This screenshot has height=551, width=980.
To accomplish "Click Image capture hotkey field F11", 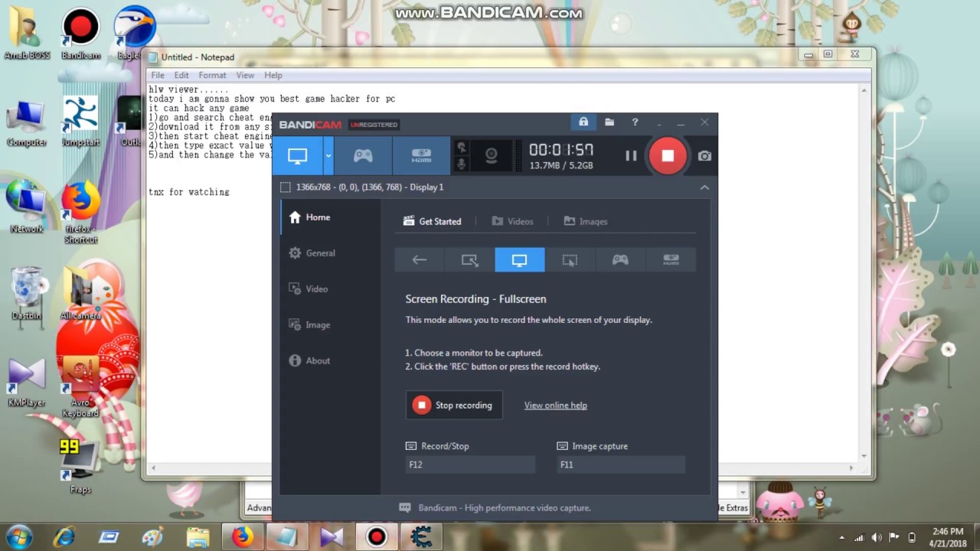I will pos(621,465).
